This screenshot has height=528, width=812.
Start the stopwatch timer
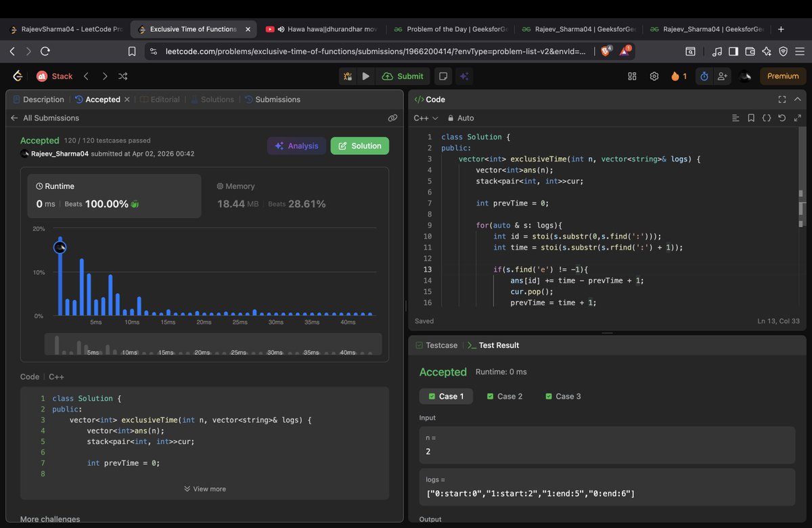click(704, 76)
